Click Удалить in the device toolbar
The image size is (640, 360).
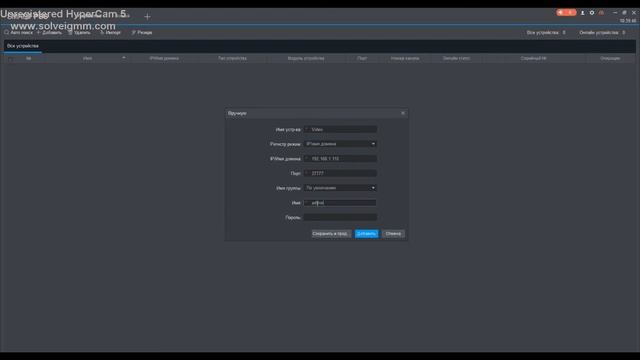click(79, 32)
